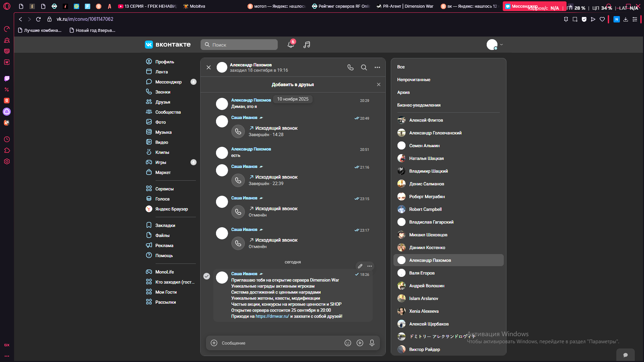
Task: Open chat options three-dot menu
Action: coord(377,67)
